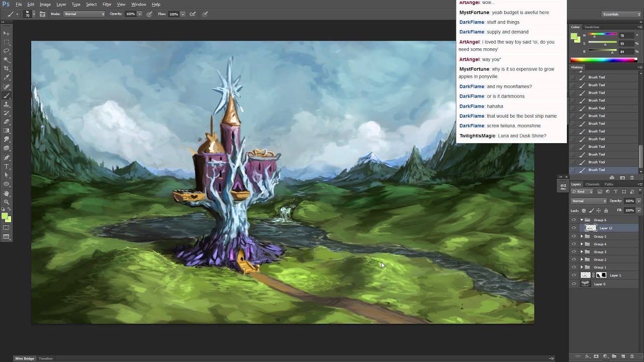Open the brush blending Mode dropdown
Image resolution: width=644 pixels, height=362 pixels.
point(84,14)
